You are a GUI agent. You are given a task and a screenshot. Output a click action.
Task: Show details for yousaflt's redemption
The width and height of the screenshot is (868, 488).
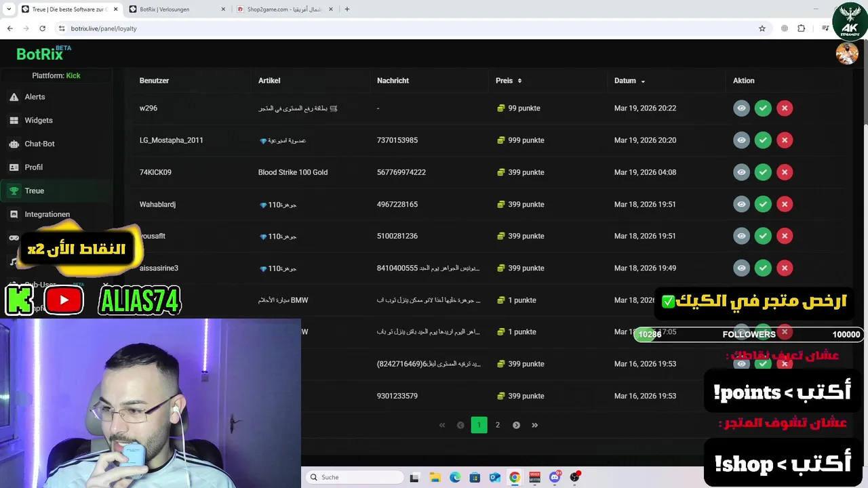[741, 236]
